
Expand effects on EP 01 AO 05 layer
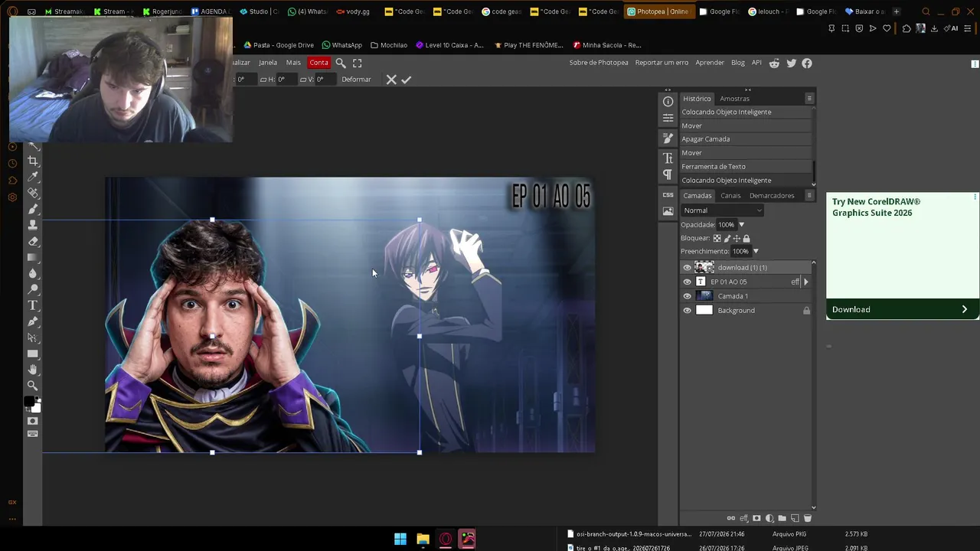coord(805,282)
